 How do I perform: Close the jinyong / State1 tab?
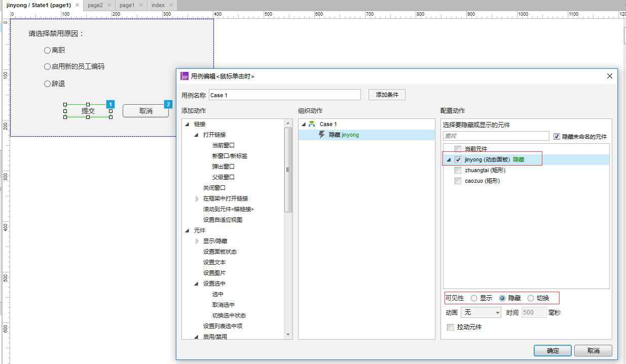click(x=77, y=5)
